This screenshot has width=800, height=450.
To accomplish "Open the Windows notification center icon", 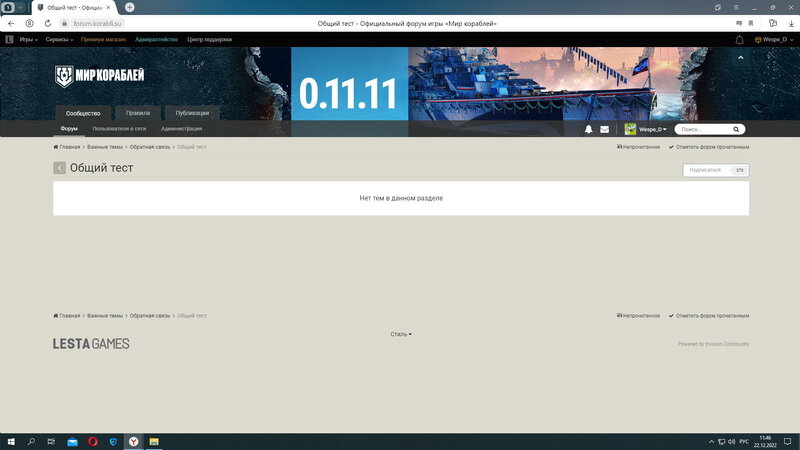I will pyautogui.click(x=787, y=442).
